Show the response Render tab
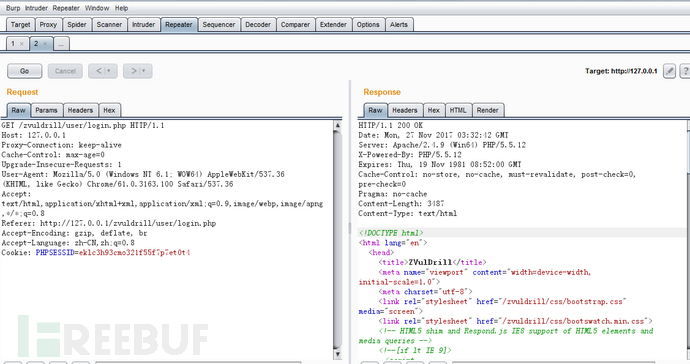Screen dimensions: 690x364 [x=488, y=110]
